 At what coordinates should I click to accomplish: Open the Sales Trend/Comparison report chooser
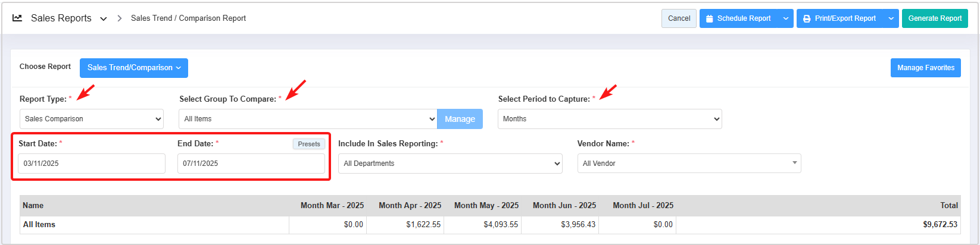[x=134, y=68]
